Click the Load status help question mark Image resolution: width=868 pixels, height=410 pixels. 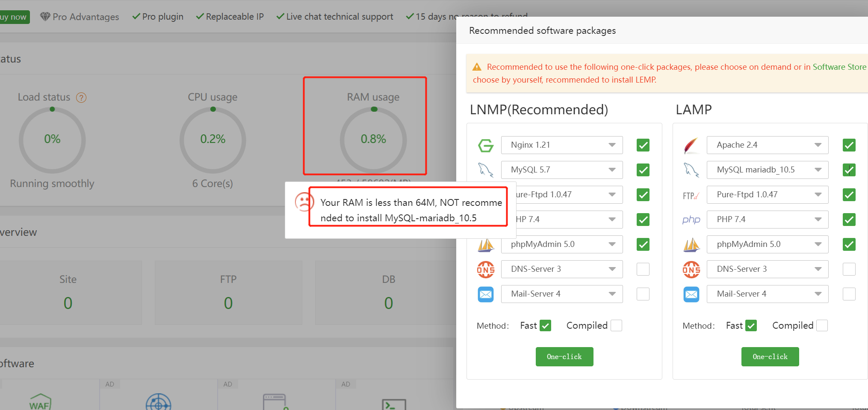click(81, 97)
